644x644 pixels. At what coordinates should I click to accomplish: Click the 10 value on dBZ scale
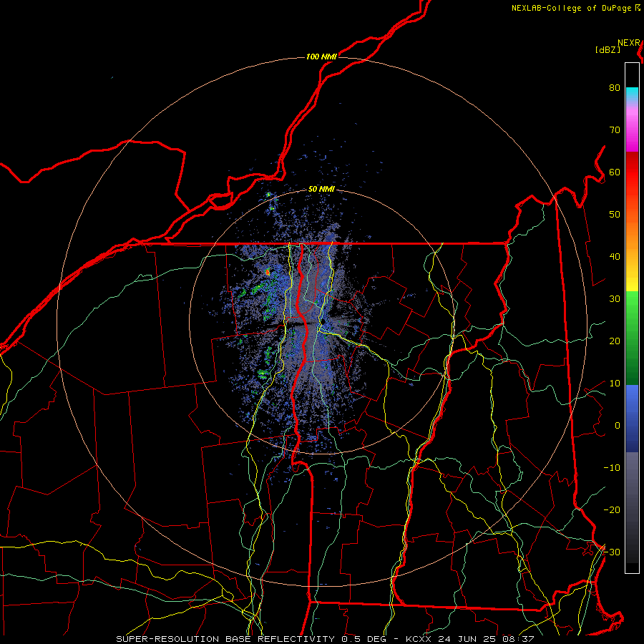(x=615, y=384)
